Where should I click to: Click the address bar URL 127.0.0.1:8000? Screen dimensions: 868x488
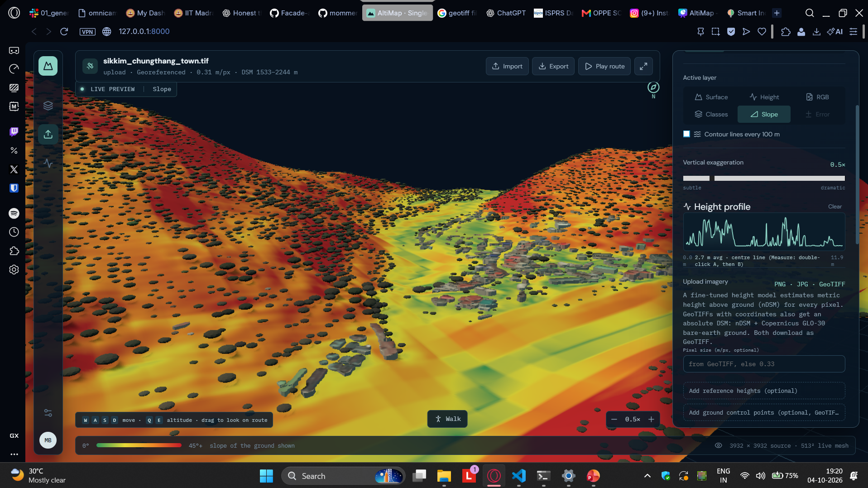coord(144,31)
